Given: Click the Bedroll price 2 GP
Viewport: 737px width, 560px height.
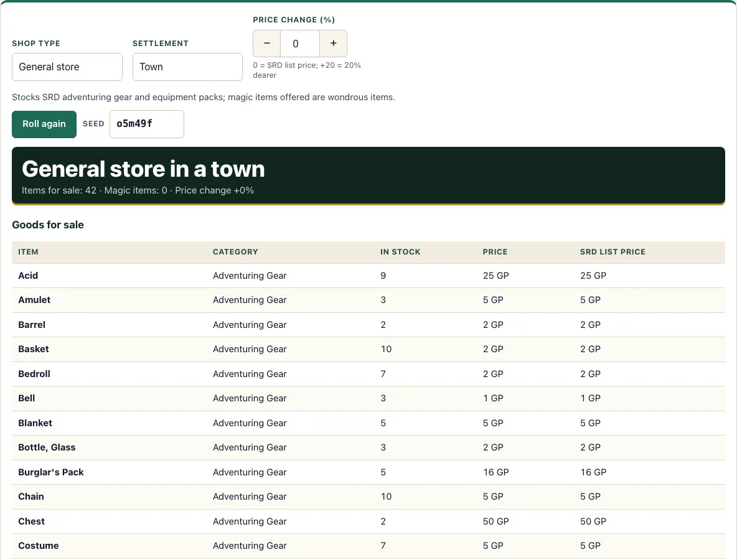Looking at the screenshot, I should coord(493,374).
